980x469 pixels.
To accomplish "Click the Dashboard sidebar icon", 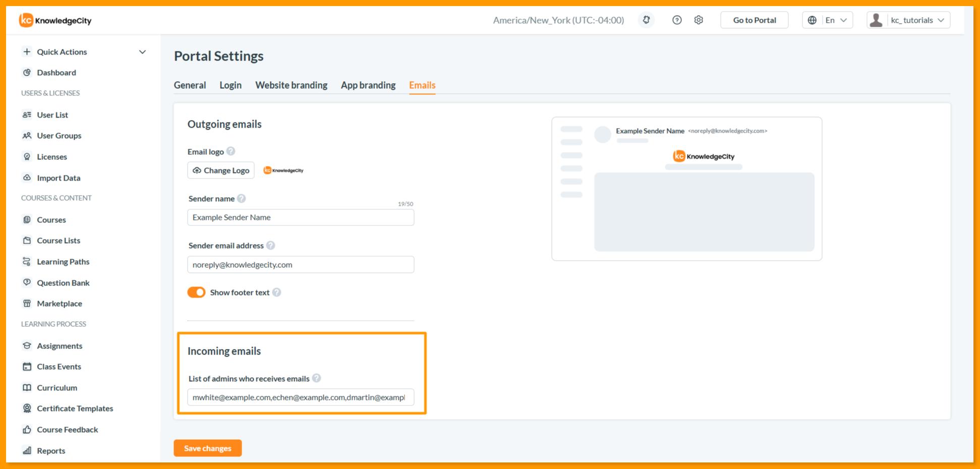I will 27,73.
